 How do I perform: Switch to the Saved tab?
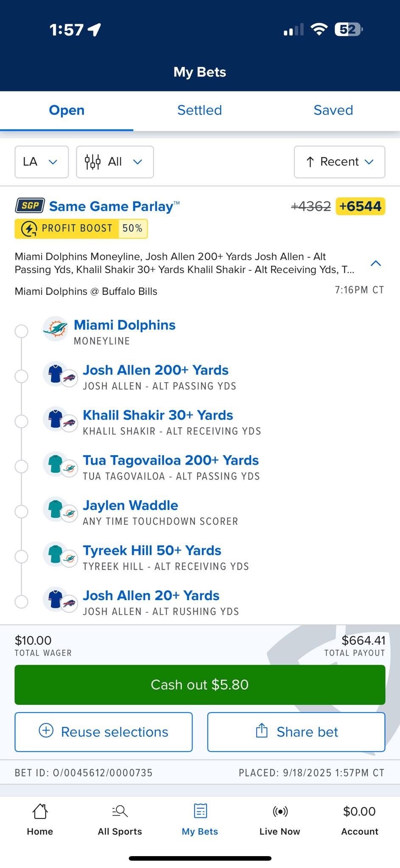(333, 110)
